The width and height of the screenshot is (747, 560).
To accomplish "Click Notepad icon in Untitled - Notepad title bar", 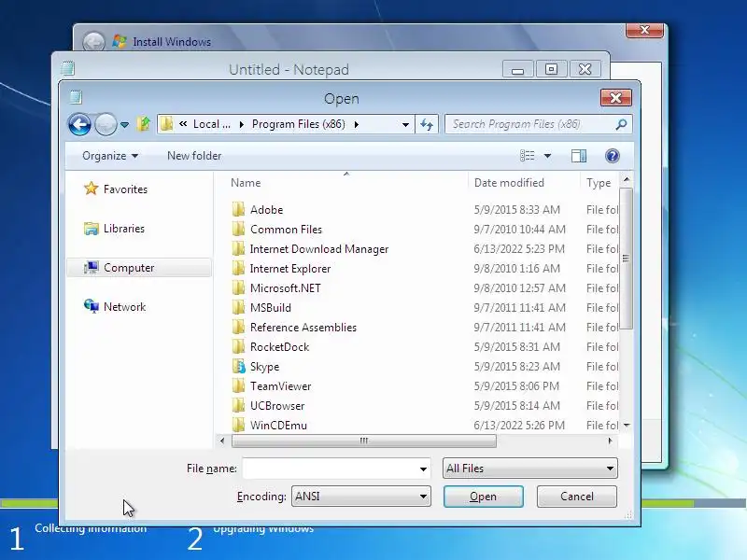I will point(67,68).
